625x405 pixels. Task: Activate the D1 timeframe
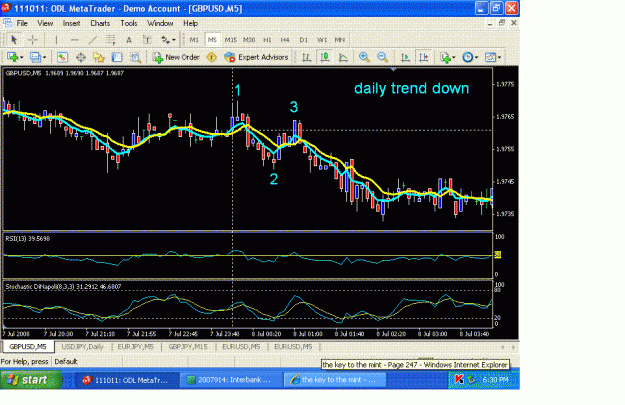304,40
